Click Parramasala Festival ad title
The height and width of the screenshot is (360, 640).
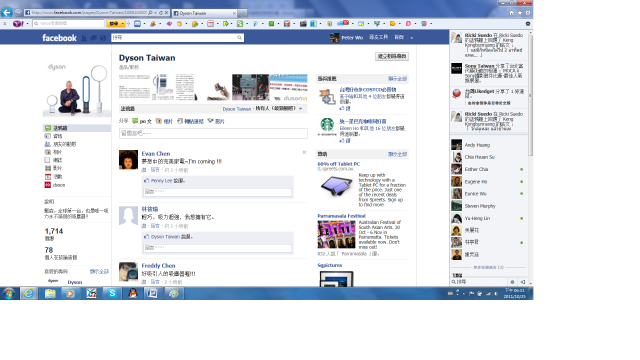(341, 216)
